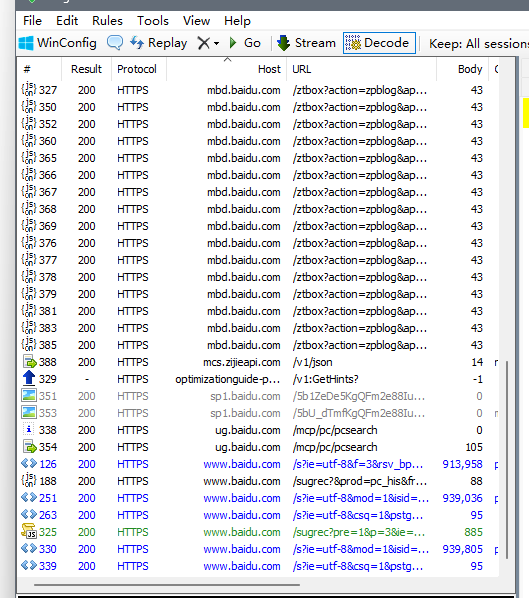Select the /5bU_dTmfKgQFm2e88Iu URL cell

(x=359, y=413)
